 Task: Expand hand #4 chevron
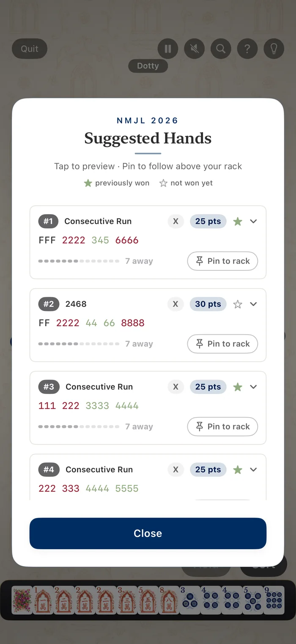[253, 469]
